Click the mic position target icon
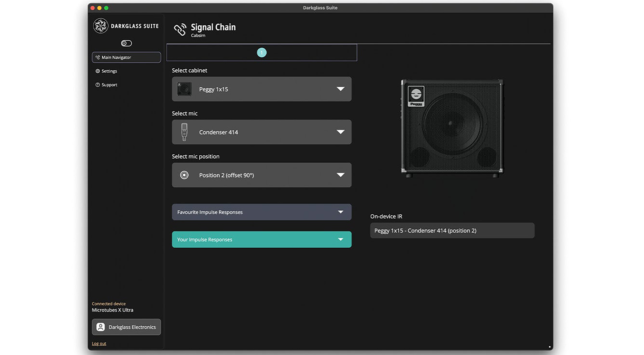Image resolution: width=644 pixels, height=355 pixels. pos(184,175)
